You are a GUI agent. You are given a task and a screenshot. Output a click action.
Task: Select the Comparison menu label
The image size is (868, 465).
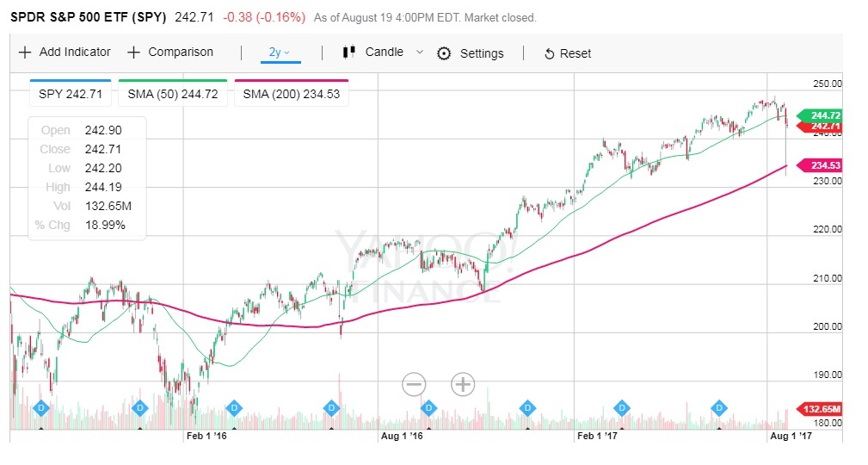(181, 53)
